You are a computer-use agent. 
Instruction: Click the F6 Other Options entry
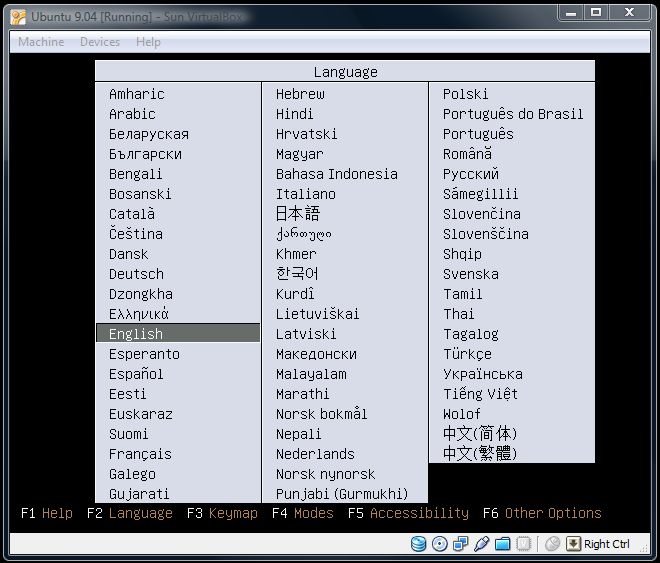click(x=542, y=513)
